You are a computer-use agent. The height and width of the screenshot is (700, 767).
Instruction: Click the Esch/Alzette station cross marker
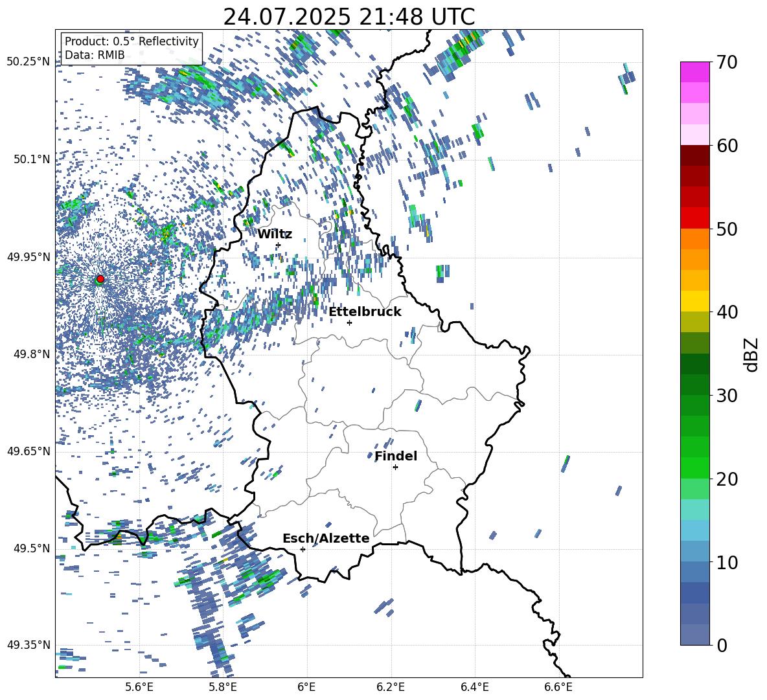click(x=303, y=549)
